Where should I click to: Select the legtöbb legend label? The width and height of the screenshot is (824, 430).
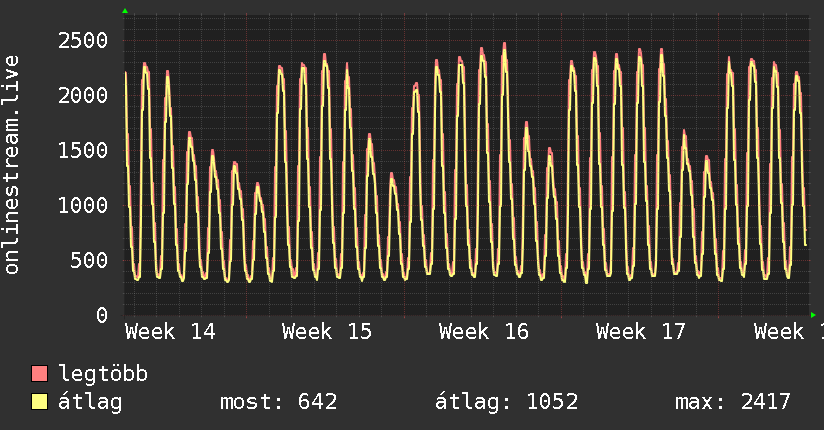click(x=103, y=374)
